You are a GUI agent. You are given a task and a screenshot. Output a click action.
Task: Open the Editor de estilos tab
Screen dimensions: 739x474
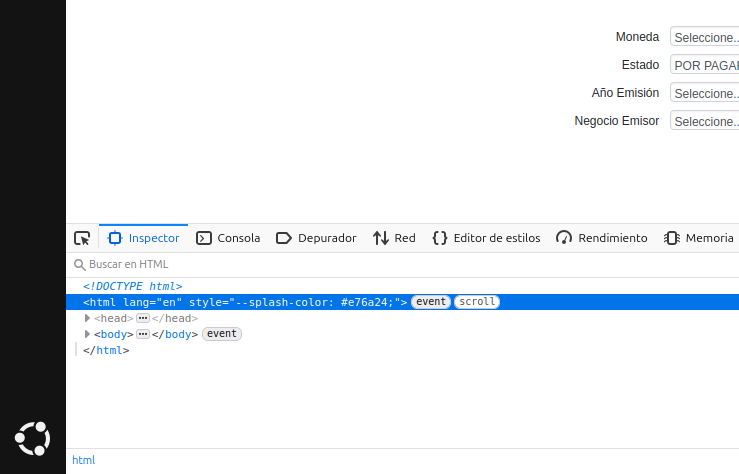pos(486,238)
